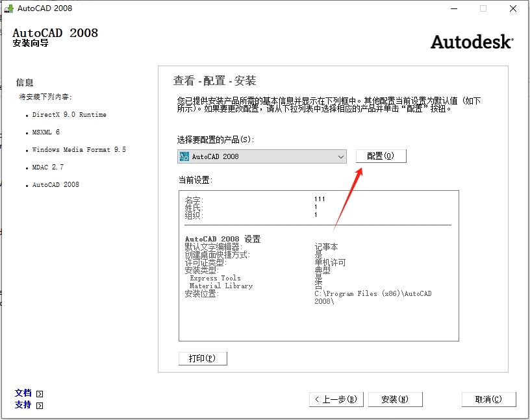Image resolution: width=530 pixels, height=420 pixels.
Task: Click the AutoCAD icon inside the product selector
Action: point(184,156)
